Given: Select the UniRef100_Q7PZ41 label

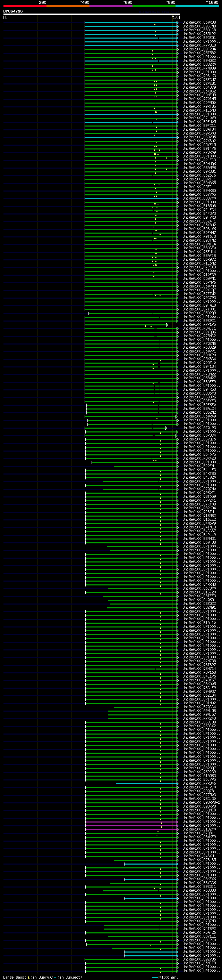Looking at the screenshot, I should point(199,501).
